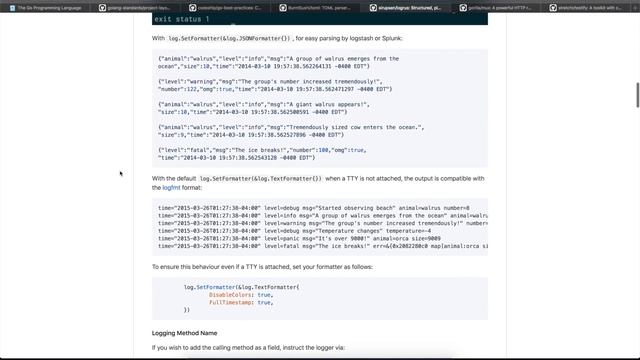This screenshot has width=640, height=360.
Task: Follow the logfmt link
Action: [171, 188]
